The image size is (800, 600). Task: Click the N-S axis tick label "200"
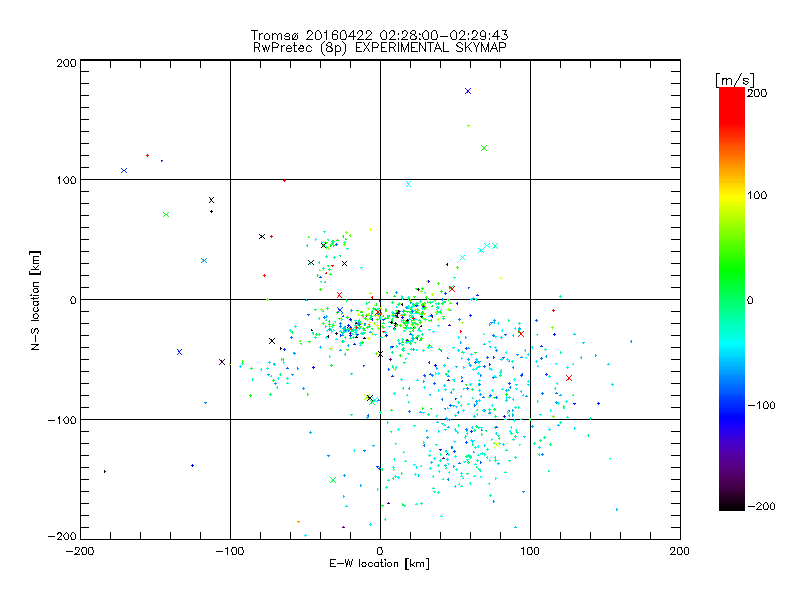pos(66,63)
